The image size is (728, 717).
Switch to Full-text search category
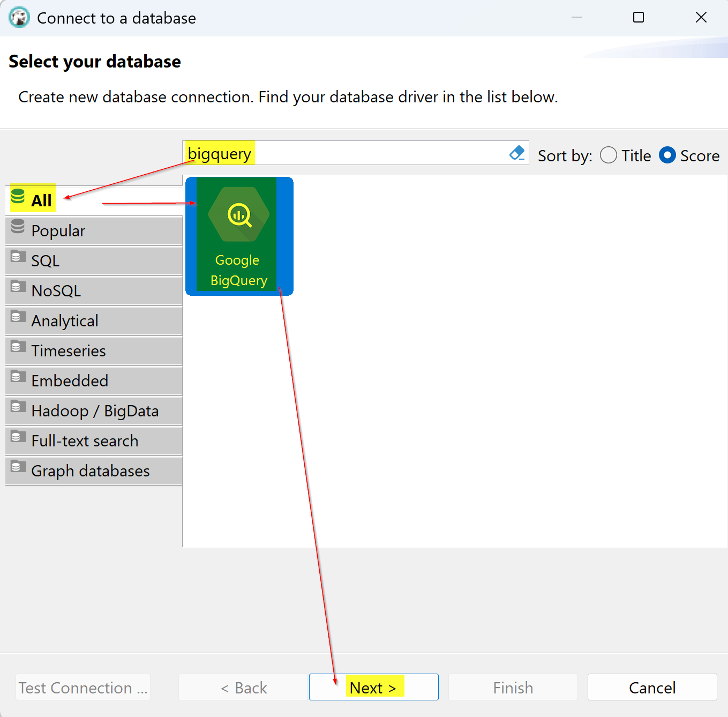[x=94, y=441]
